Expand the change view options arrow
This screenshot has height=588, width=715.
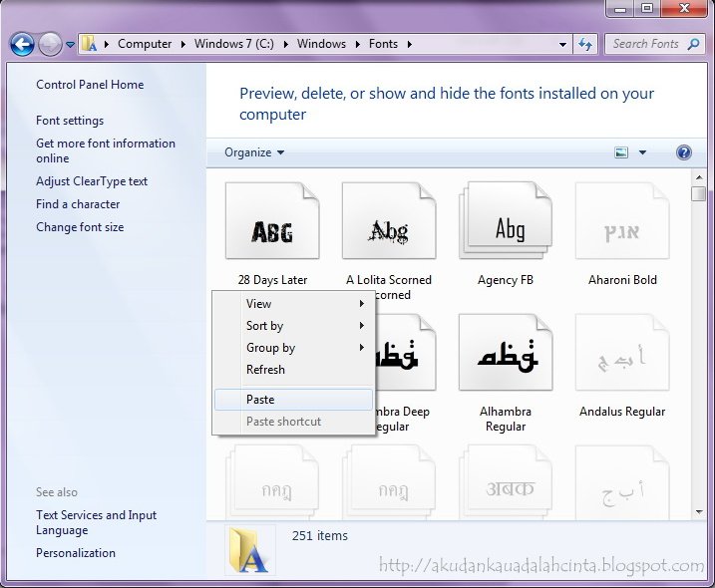(642, 152)
